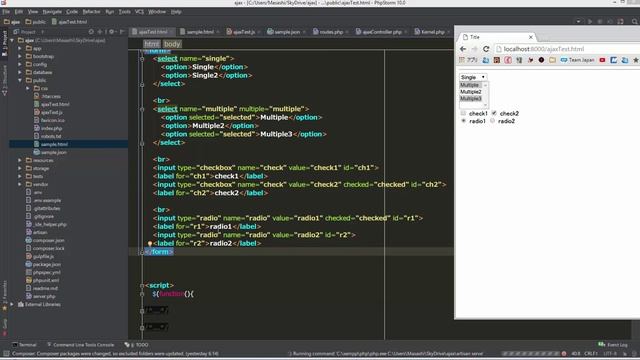Reload the localhost page in browser
Viewport: 640px width, 360px height.
(486, 49)
